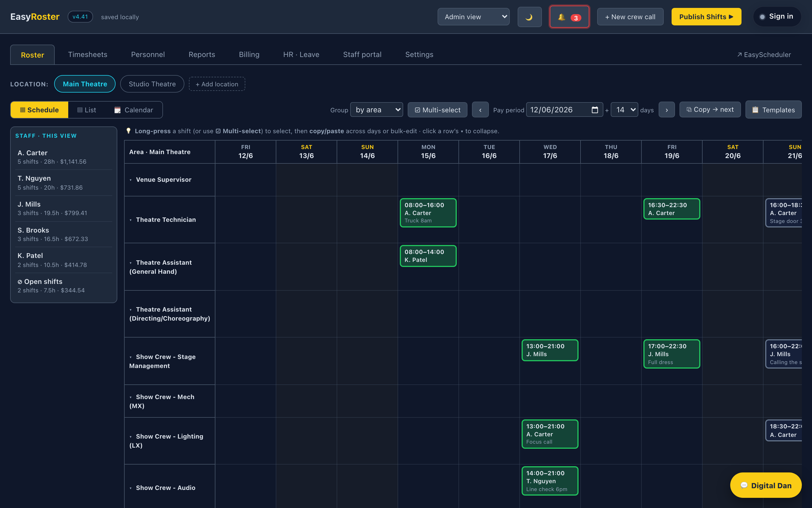Select K. Patel in staff list
This screenshot has width=812, height=508.
point(64,260)
